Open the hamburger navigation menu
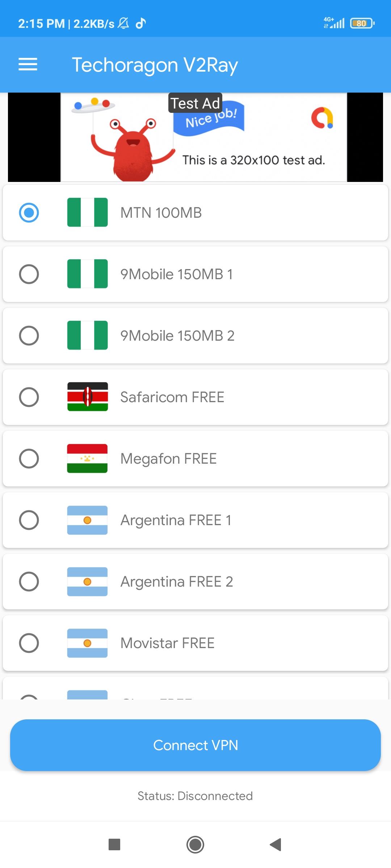 [28, 65]
